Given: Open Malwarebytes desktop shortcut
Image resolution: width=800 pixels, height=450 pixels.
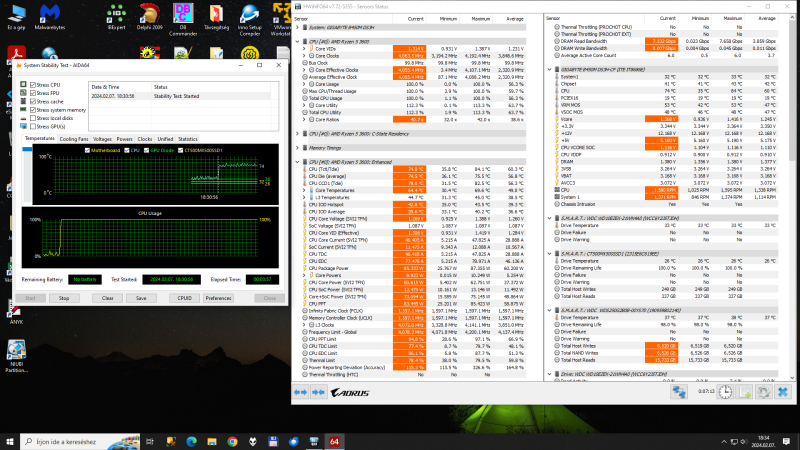Looking at the screenshot, I should tap(49, 17).
